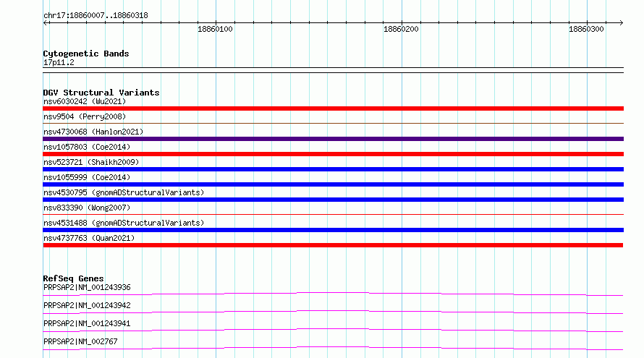
Task: Click the magenta line under PRPSAP2|NM_001243941
Action: [x=333, y=330]
